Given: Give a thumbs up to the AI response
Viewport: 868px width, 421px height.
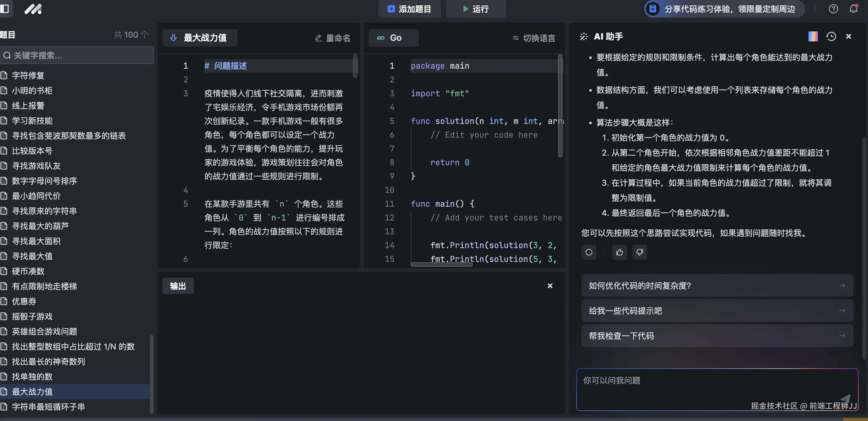Looking at the screenshot, I should coord(620,252).
